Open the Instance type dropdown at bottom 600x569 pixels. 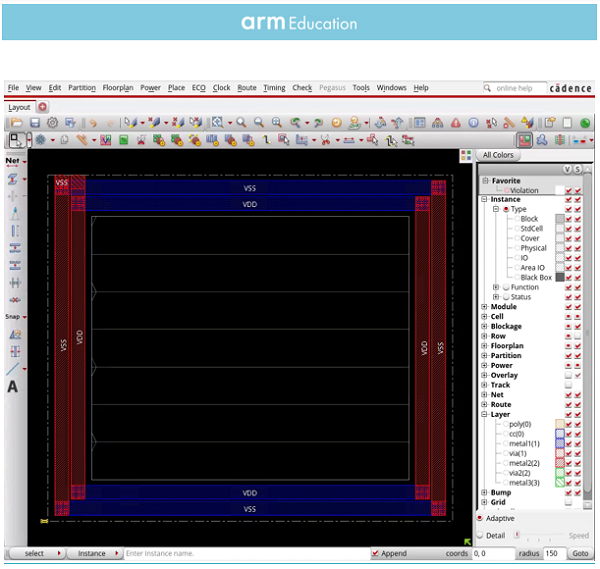click(x=95, y=553)
